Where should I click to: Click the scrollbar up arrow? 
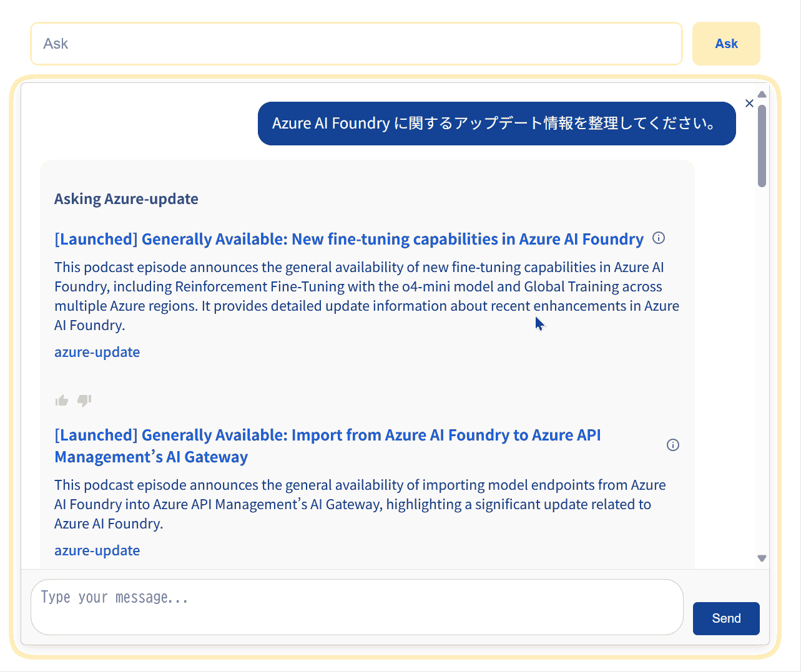tap(762, 94)
